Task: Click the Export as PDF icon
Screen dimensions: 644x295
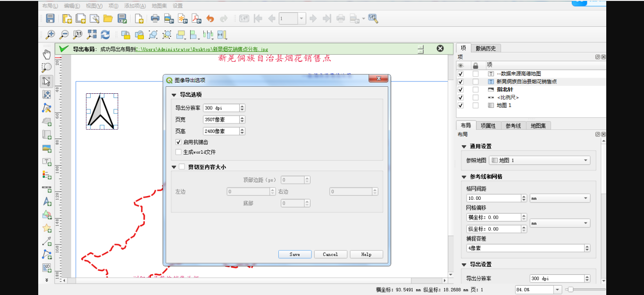Action: click(196, 19)
